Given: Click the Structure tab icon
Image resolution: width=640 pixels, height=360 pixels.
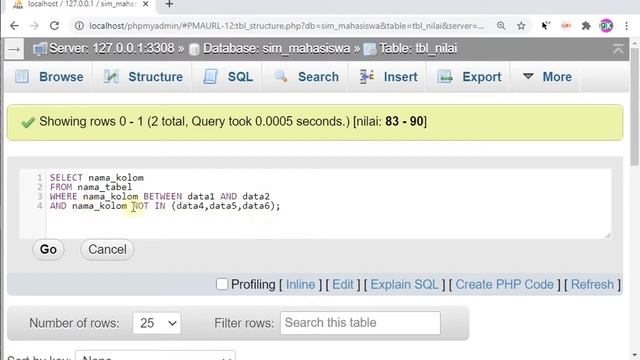Looking at the screenshot, I should click(x=111, y=76).
